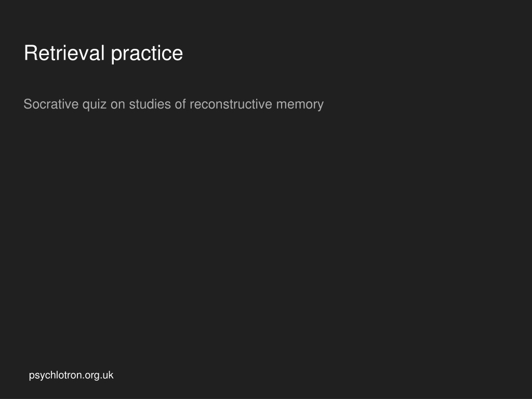
Task: Place cursor after the word practice
Action: click(x=183, y=54)
